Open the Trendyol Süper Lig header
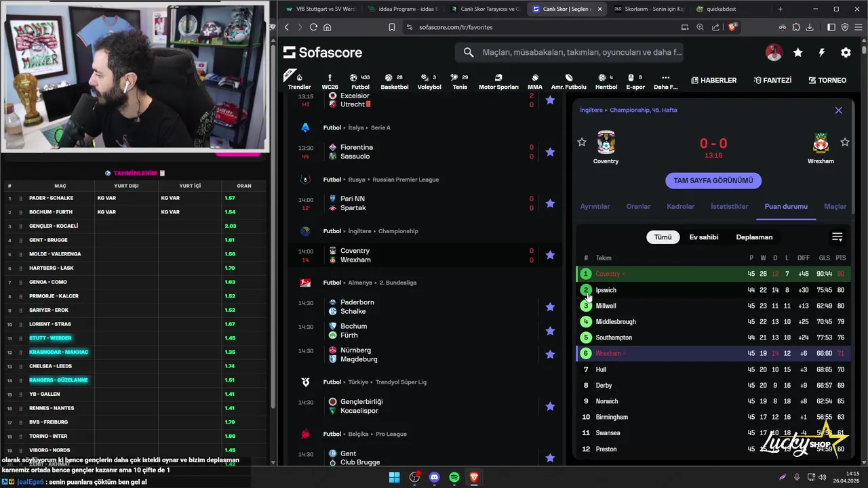 click(375, 382)
